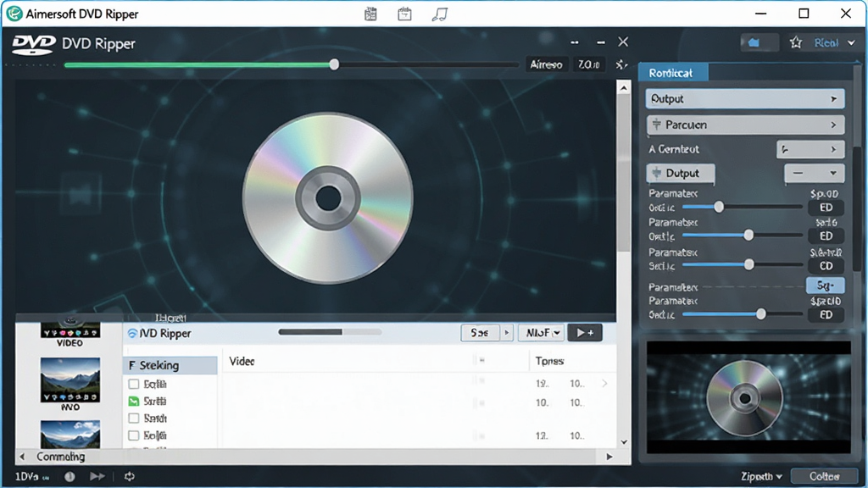This screenshot has height=488, width=868.
Task: Click the disc preview thumbnail at bottom right
Action: [x=748, y=397]
